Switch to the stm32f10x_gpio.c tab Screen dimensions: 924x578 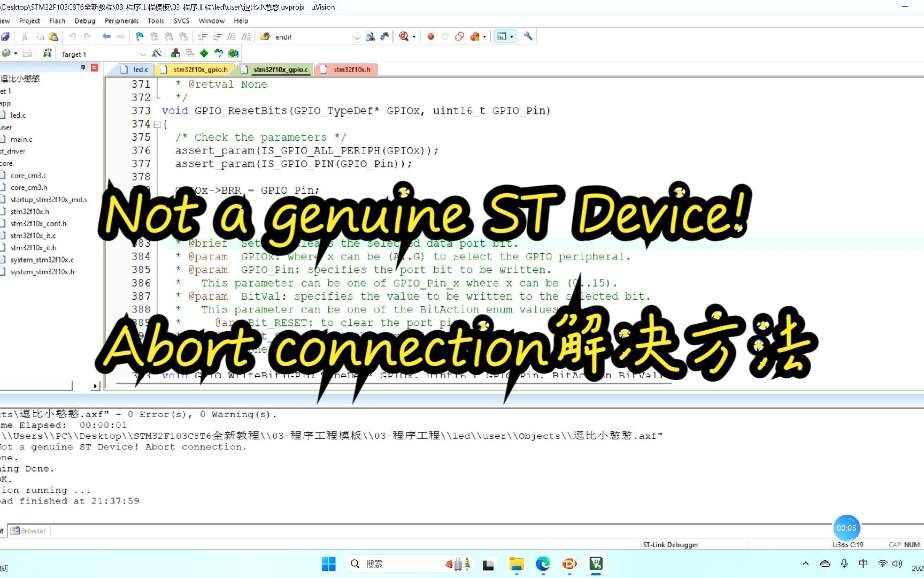coord(275,70)
